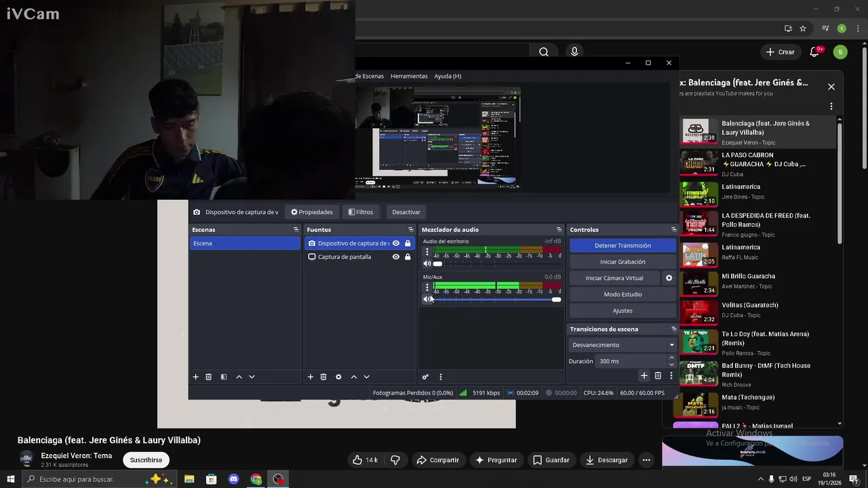Screen dimensions: 868x488
Task: Open the audio mixer's bottom three-dot menu
Action: click(440, 377)
